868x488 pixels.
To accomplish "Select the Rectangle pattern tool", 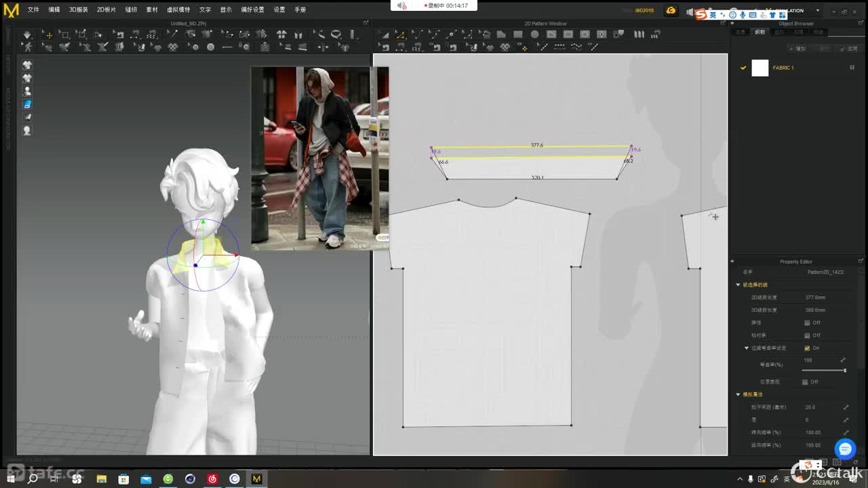I will [x=518, y=34].
